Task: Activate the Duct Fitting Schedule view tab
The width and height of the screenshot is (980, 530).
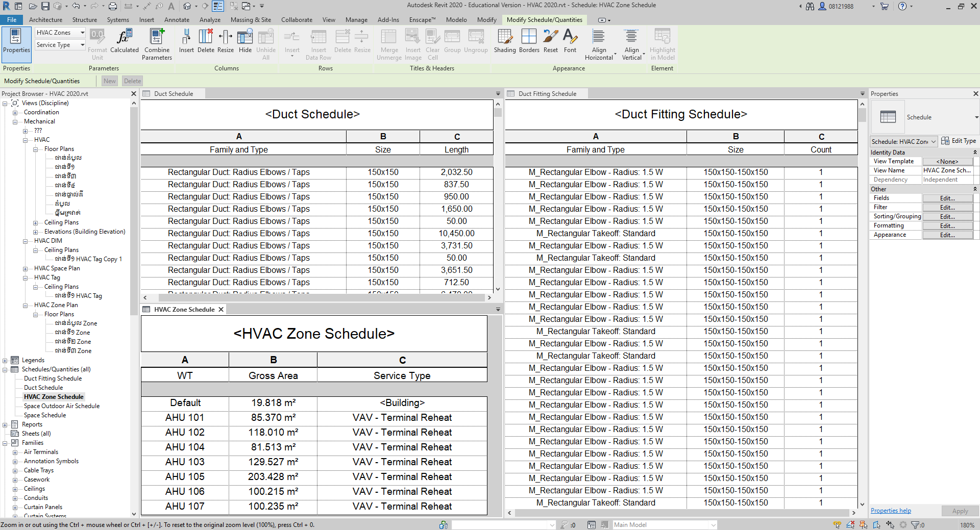Action: pos(547,94)
